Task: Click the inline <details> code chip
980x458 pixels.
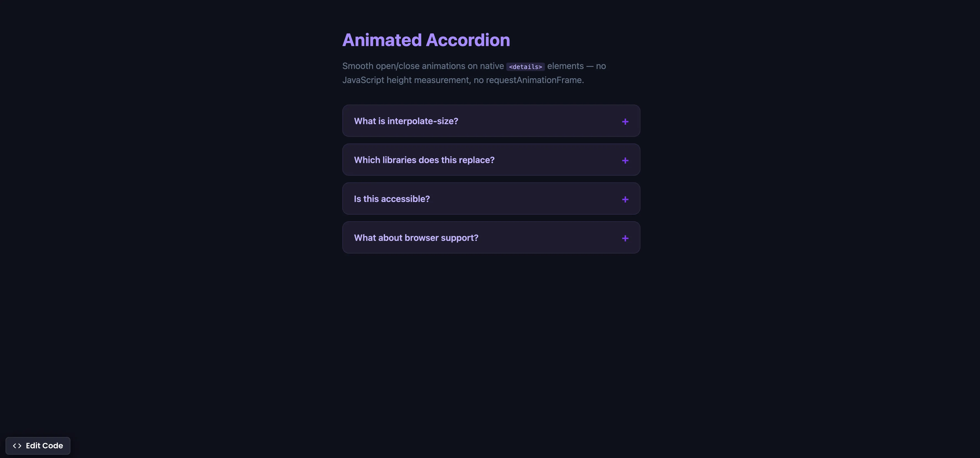Action: pyautogui.click(x=525, y=66)
